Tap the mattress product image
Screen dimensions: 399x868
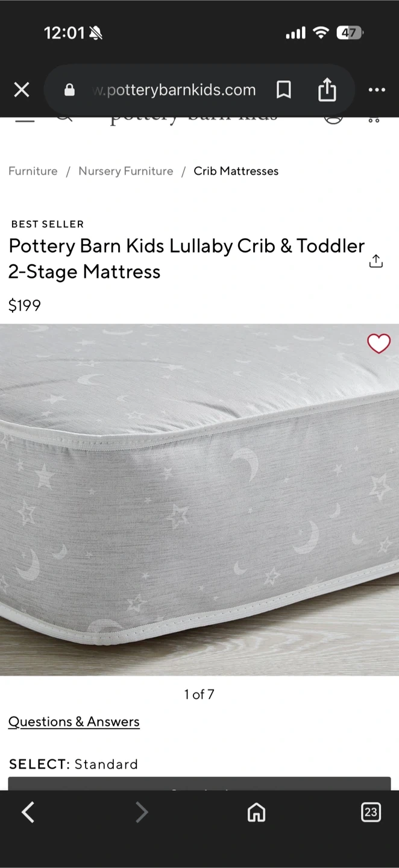pyautogui.click(x=199, y=500)
